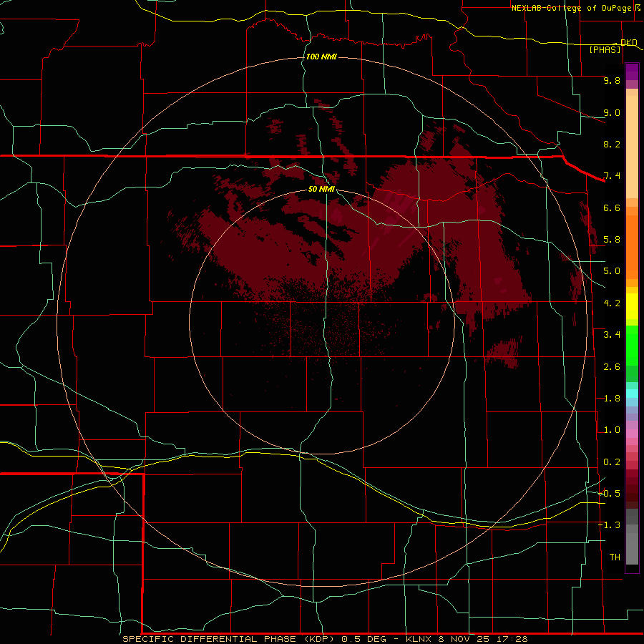Viewport: 644px width, 644px height.
Task: Pick the cyan band near 1.8
Action: click(x=632, y=394)
